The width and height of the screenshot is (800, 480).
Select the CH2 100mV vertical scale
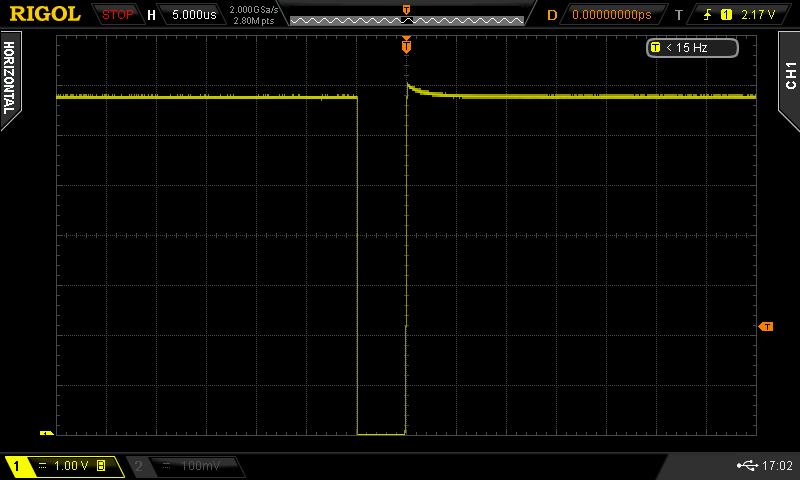coord(195,466)
